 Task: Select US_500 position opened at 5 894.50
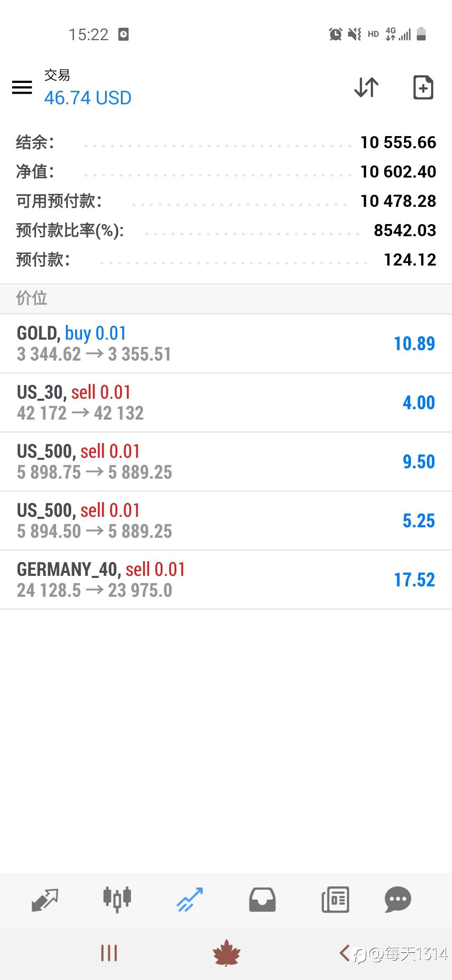[x=226, y=521]
